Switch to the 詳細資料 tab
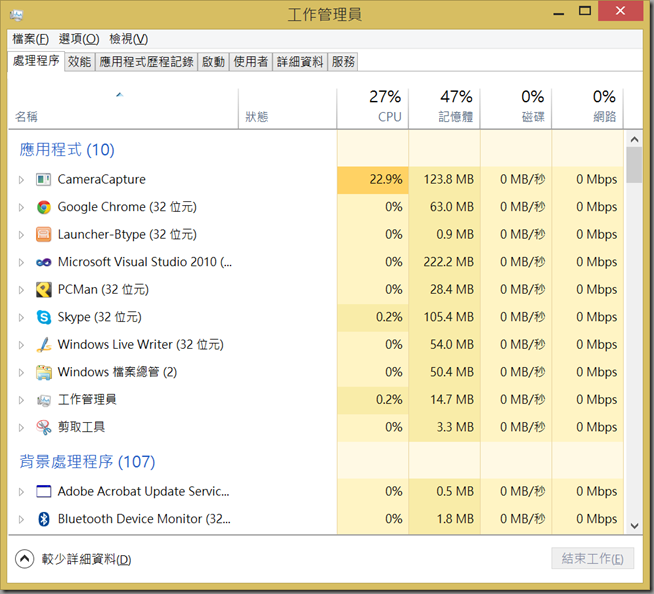 coord(300,62)
